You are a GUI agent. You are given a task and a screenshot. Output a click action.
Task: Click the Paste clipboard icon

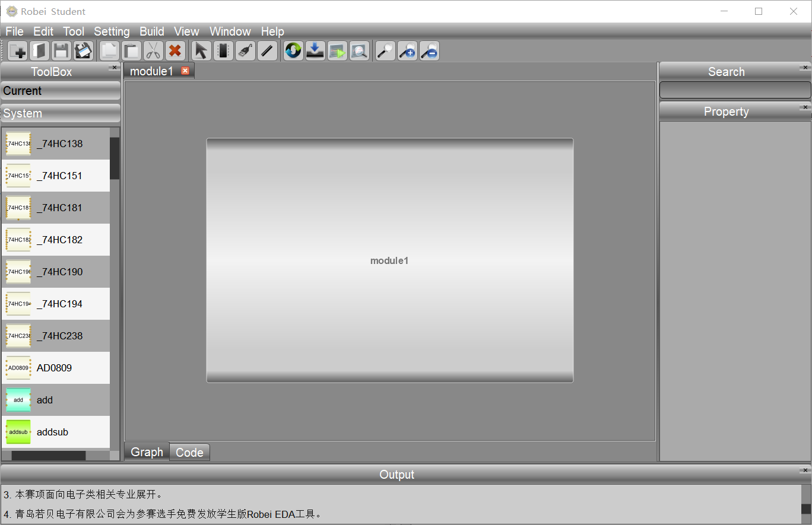point(131,50)
